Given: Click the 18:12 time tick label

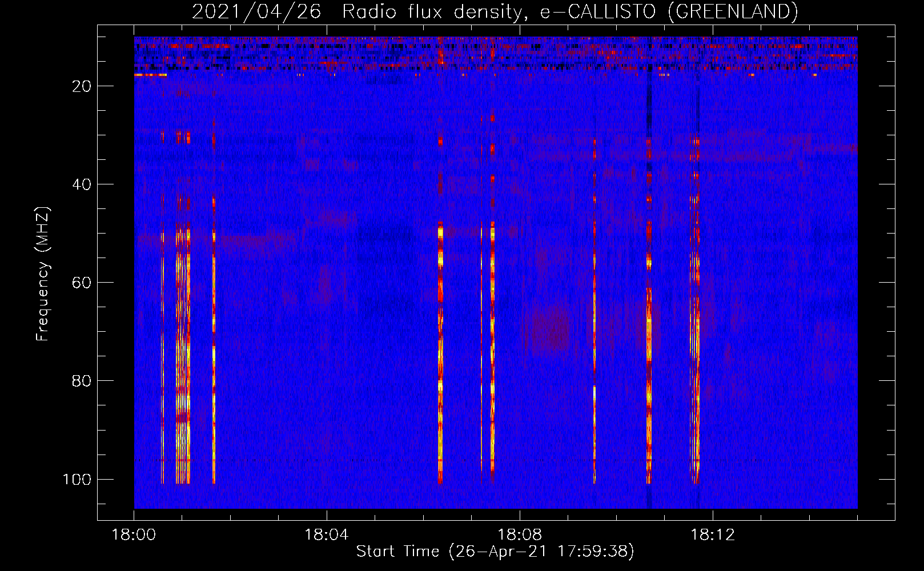Looking at the screenshot, I should tap(713, 535).
